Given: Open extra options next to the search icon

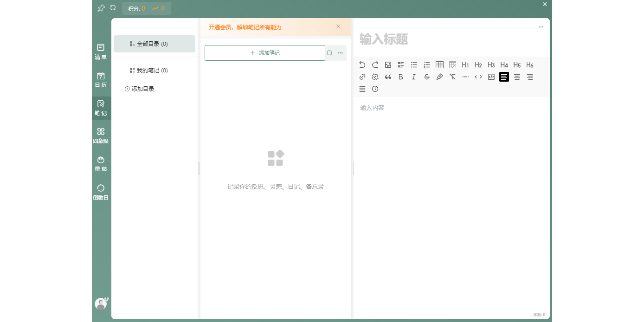Looking at the screenshot, I should [341, 52].
